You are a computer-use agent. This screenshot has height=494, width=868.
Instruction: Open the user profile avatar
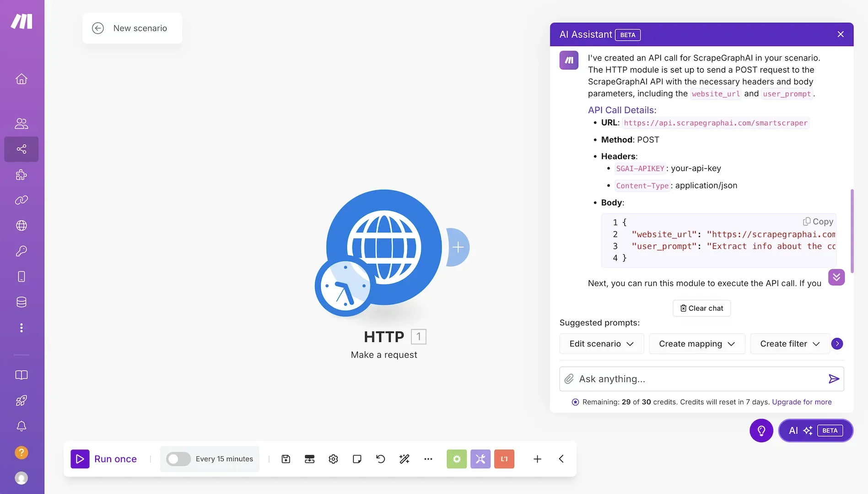pos(22,478)
